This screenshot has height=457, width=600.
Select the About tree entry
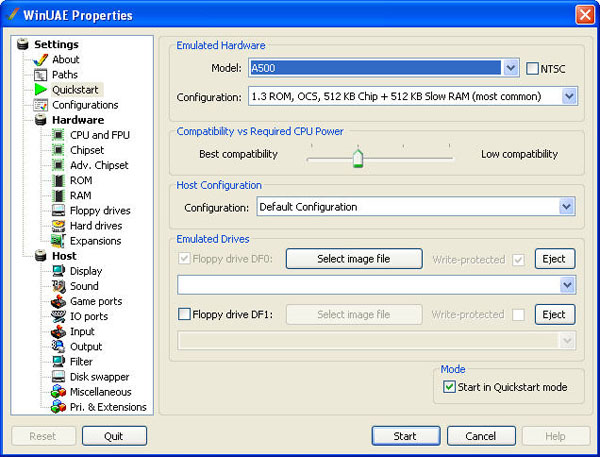pos(66,60)
